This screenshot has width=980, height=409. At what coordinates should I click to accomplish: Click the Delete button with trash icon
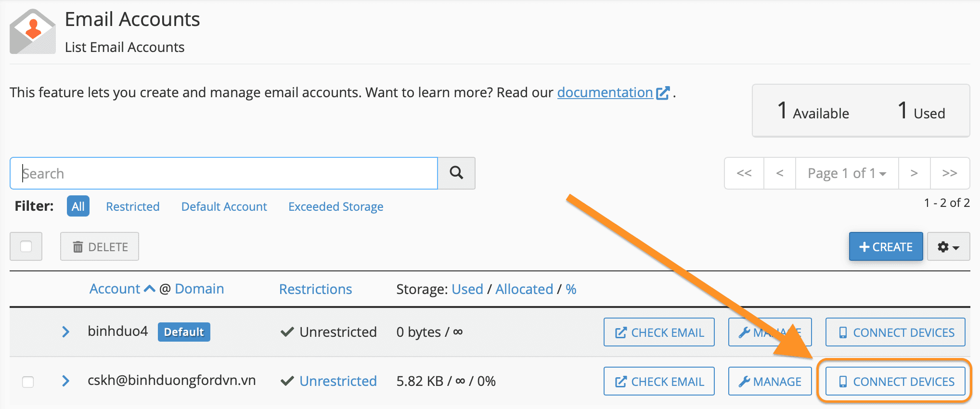click(100, 247)
